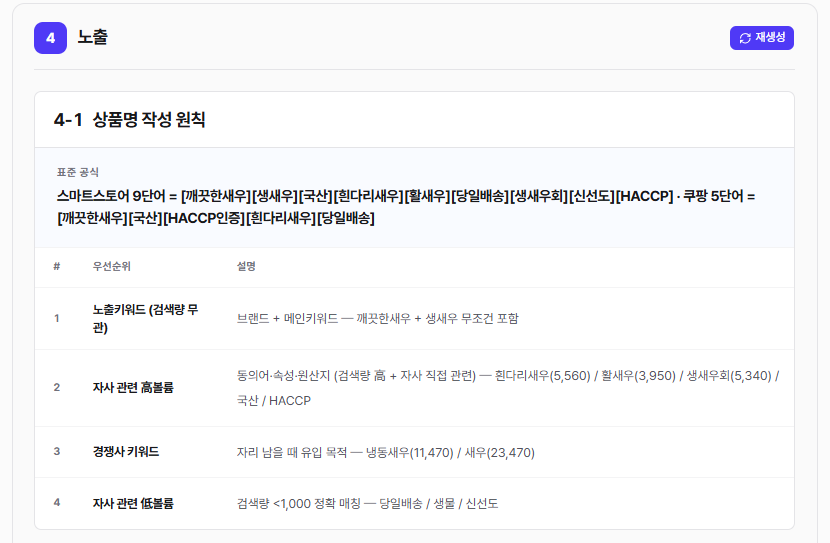
Task: Click the # column header
Action: tap(57, 266)
